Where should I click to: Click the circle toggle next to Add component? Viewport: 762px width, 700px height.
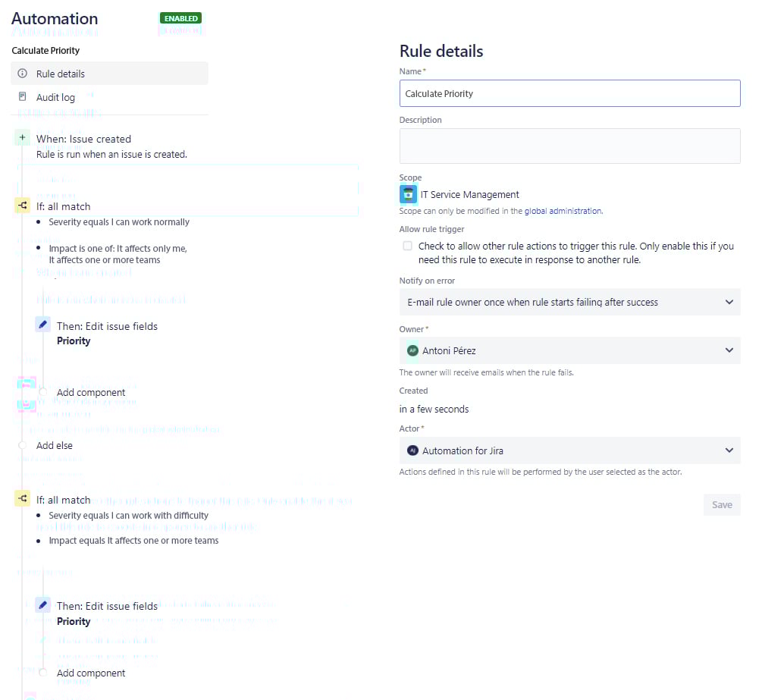click(43, 392)
